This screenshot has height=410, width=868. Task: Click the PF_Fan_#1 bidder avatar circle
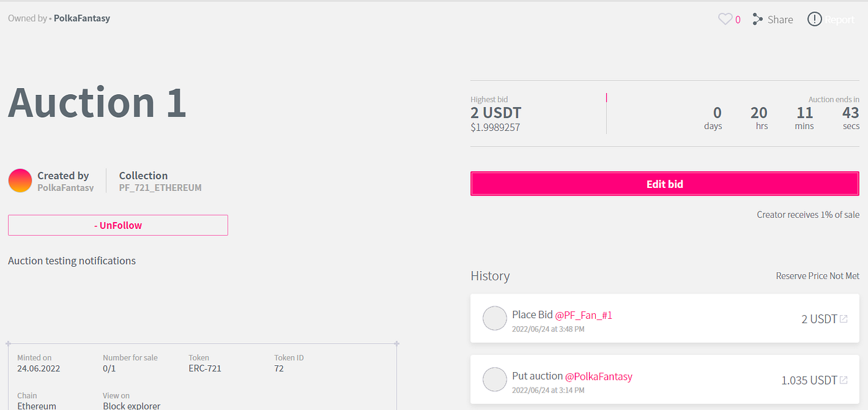pos(495,318)
